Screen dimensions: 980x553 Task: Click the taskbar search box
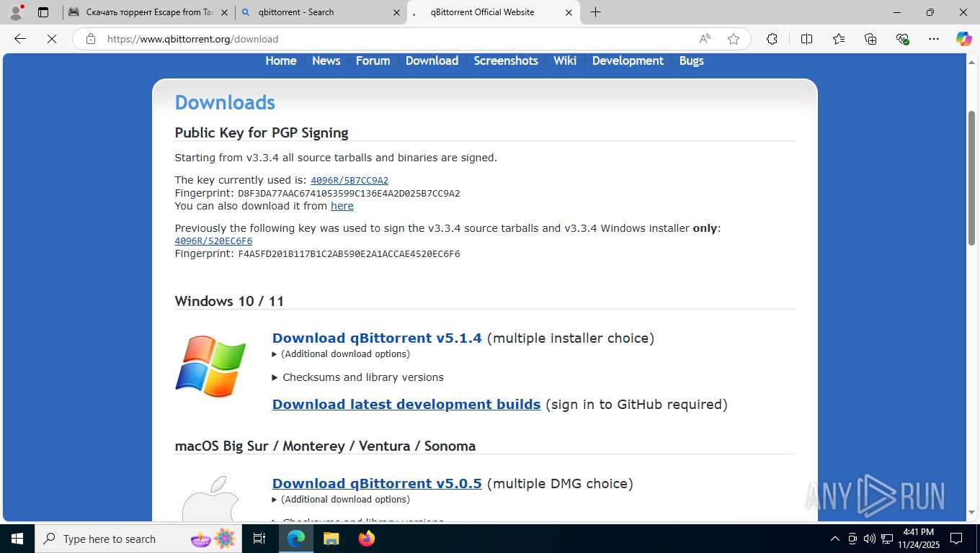tap(137, 539)
